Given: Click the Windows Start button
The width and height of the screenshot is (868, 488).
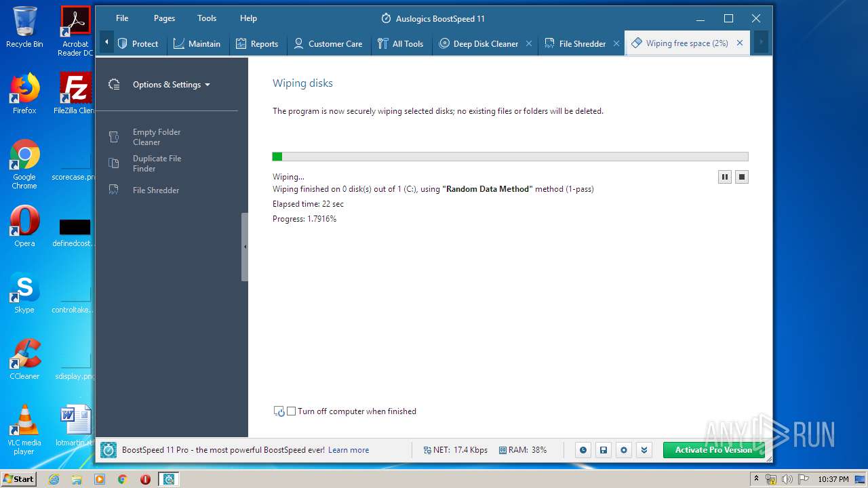Looking at the screenshot, I should point(19,479).
